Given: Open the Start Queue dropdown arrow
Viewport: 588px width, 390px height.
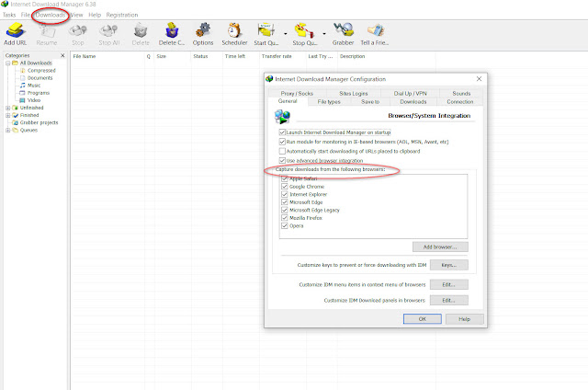Looking at the screenshot, I should [286, 34].
